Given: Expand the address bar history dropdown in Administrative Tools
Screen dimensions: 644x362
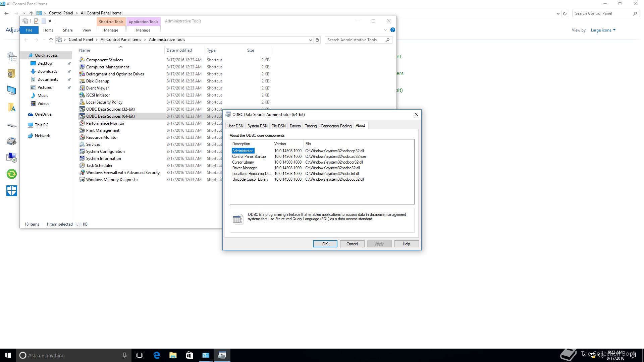Looking at the screenshot, I should point(310,40).
